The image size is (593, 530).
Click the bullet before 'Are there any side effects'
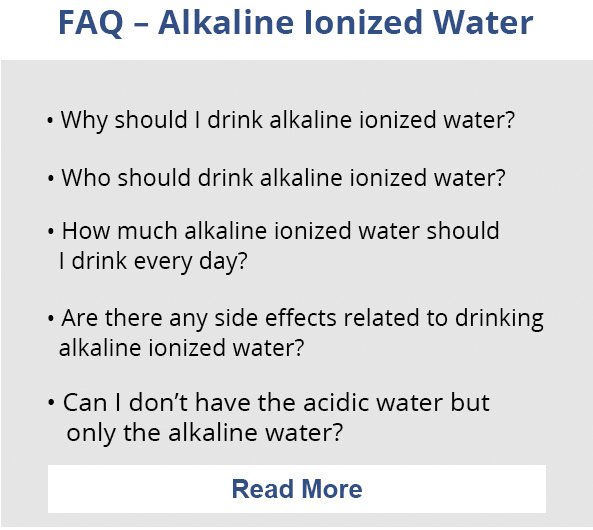(x=51, y=319)
